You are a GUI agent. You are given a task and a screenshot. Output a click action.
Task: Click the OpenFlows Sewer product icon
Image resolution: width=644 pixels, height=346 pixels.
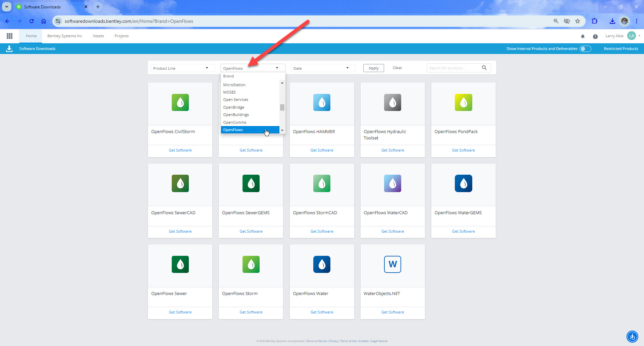(x=180, y=264)
